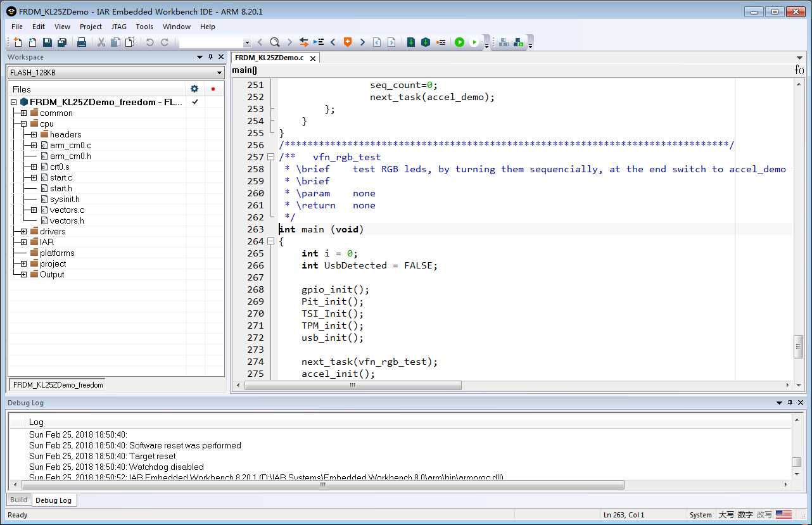Start Debug without Downloading
This screenshot has height=525, width=812.
pyautogui.click(x=474, y=42)
